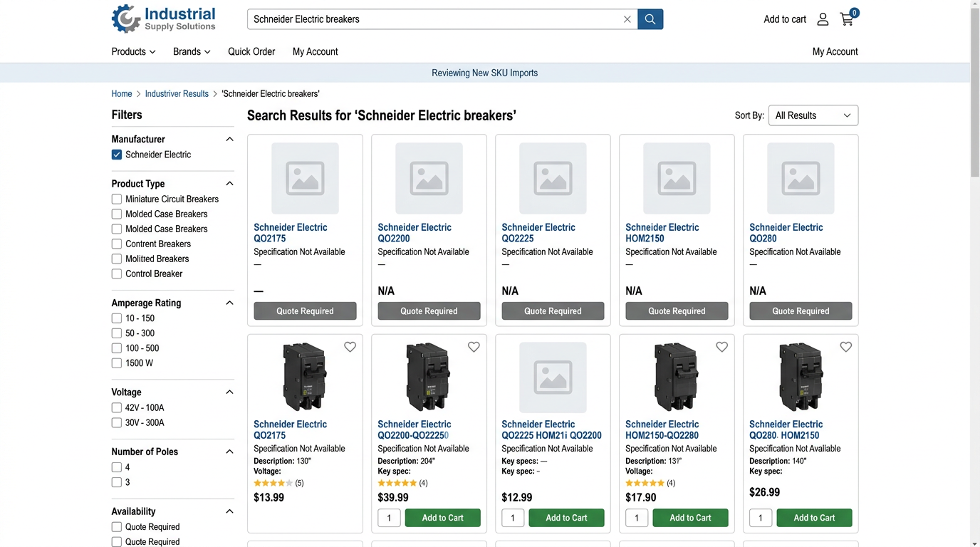Open the shopping cart icon
The image size is (980, 547).
coord(847,19)
